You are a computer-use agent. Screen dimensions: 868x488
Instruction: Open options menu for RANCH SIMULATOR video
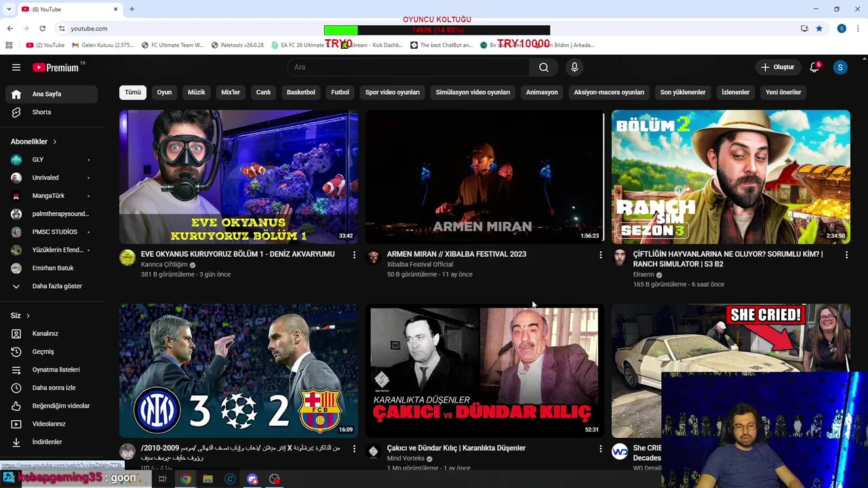[846, 255]
